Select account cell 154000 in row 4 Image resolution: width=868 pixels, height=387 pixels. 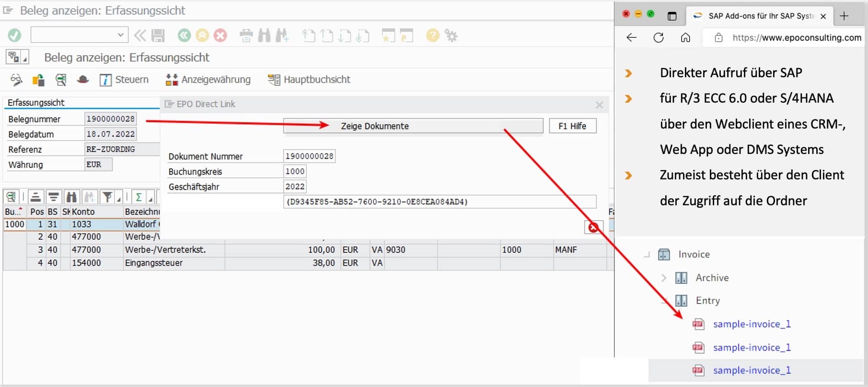click(x=96, y=263)
